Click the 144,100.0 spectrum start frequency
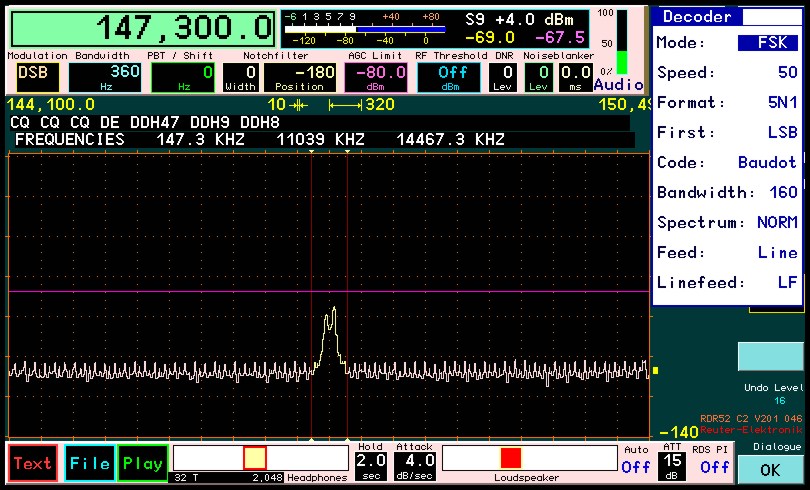 pos(51,105)
